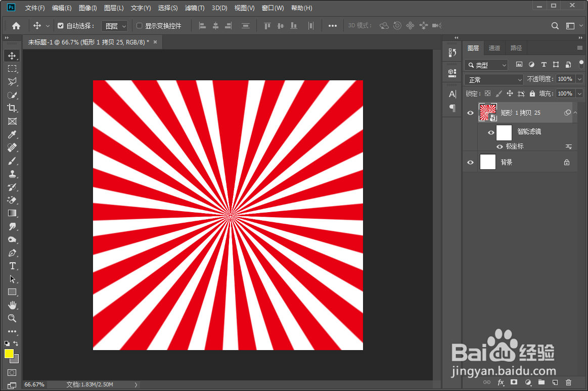Select the Move tool in toolbox
Viewport: 588px width, 391px height.
12,56
